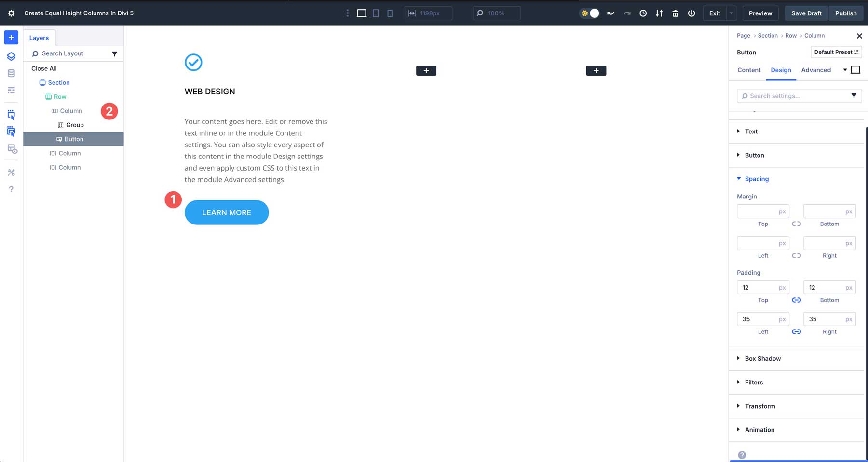Open the editing history clock icon
The width and height of the screenshot is (868, 462).
click(643, 13)
